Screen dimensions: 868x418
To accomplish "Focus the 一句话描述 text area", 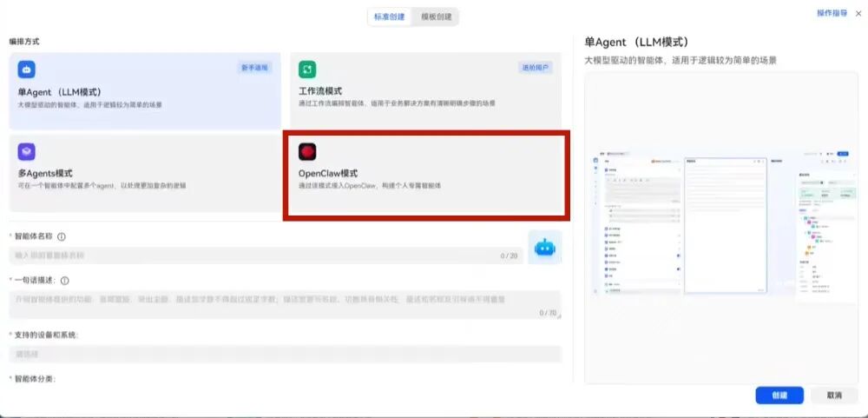I will 285,305.
